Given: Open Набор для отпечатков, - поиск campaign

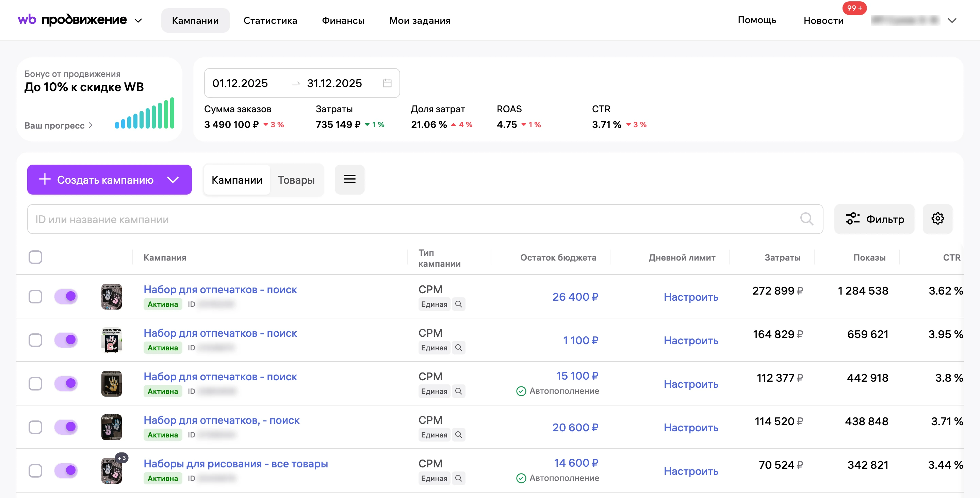Looking at the screenshot, I should tap(222, 420).
